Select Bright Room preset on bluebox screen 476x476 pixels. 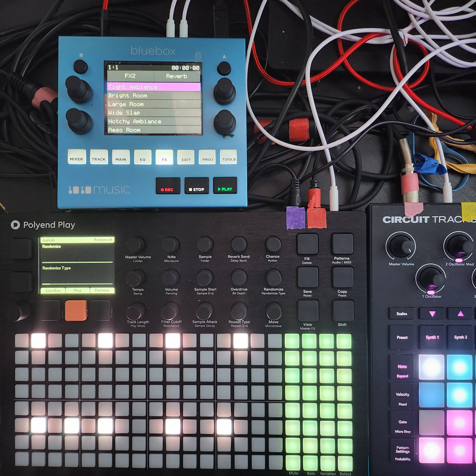(x=153, y=95)
